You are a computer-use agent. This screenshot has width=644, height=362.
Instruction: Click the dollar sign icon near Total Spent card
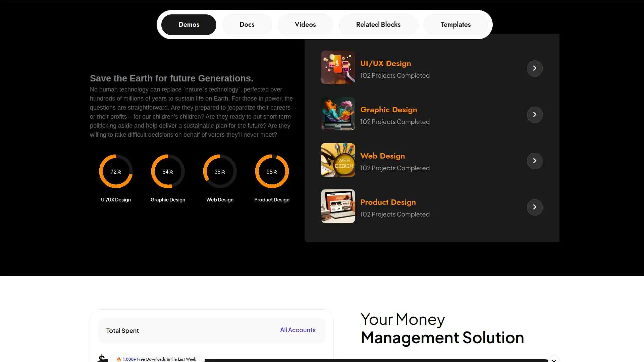(x=102, y=358)
